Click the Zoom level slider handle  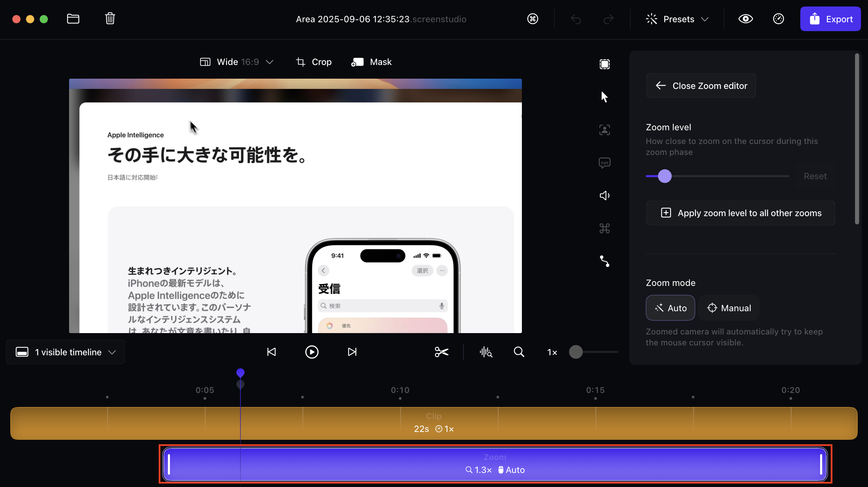click(665, 176)
